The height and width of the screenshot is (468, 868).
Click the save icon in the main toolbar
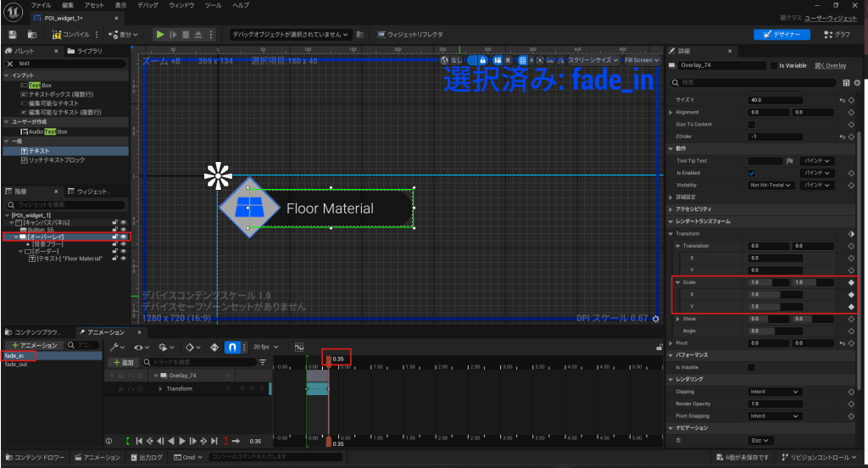pos(13,35)
